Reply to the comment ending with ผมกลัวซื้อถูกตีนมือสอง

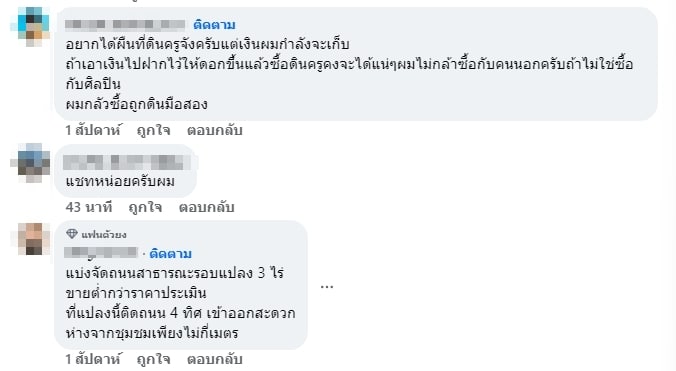tap(214, 130)
